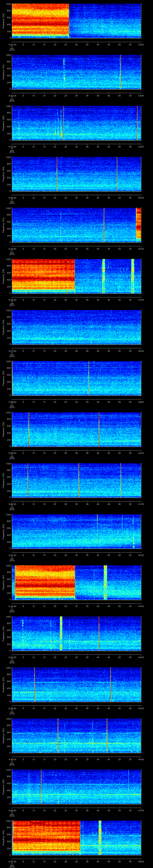Click the '5:33:00' start time label
This screenshot has height=868, width=153.
coord(12,147)
